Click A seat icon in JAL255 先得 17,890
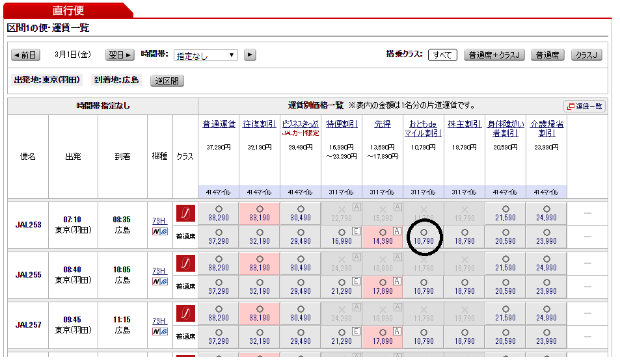Viewport: 620px width, 364px height. coord(397,281)
